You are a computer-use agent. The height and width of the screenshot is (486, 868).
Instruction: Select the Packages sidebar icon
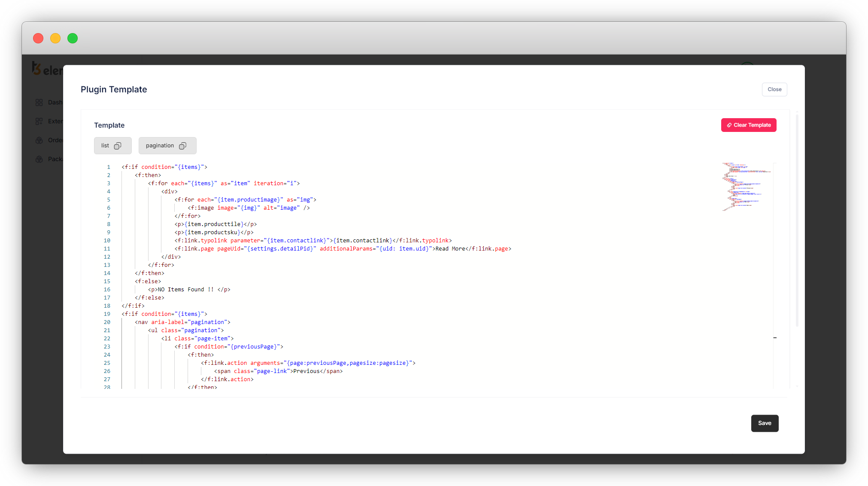pyautogui.click(x=39, y=159)
